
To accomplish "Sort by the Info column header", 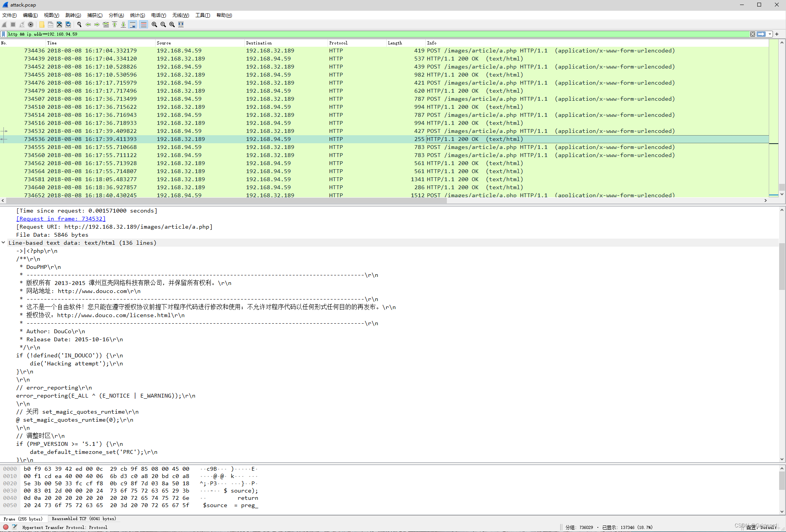I will click(x=597, y=43).
